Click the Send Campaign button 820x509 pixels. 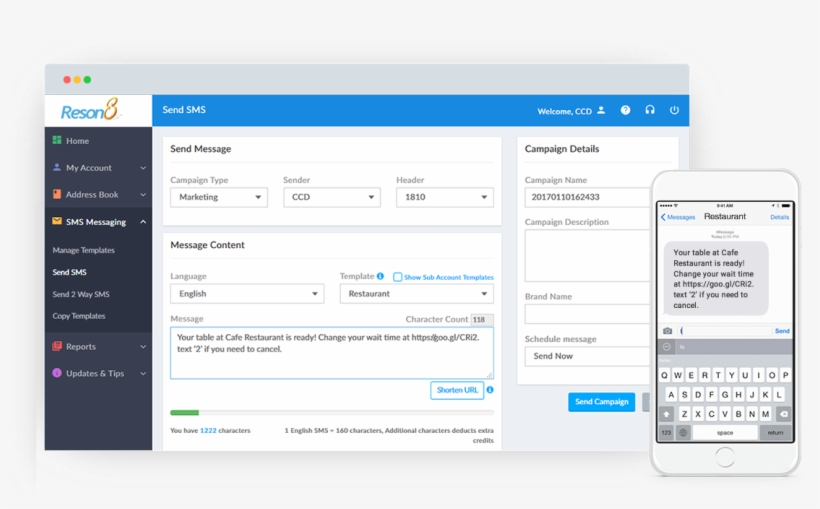601,402
